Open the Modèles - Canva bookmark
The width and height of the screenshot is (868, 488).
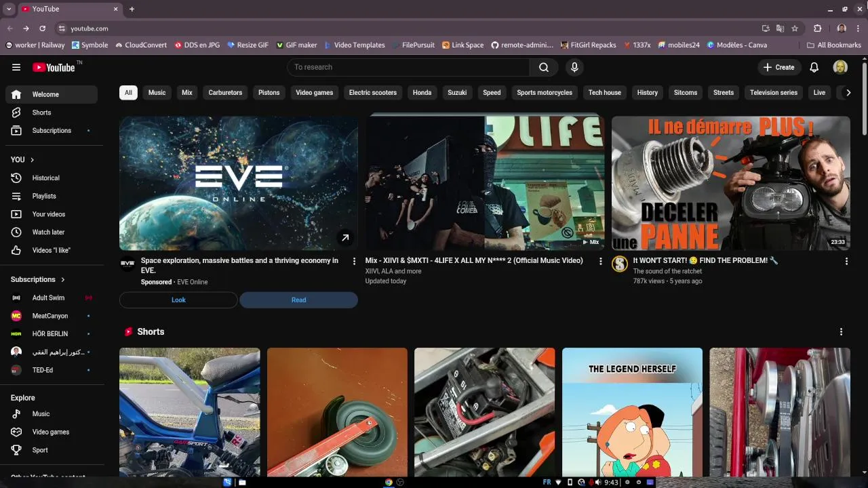click(736, 45)
